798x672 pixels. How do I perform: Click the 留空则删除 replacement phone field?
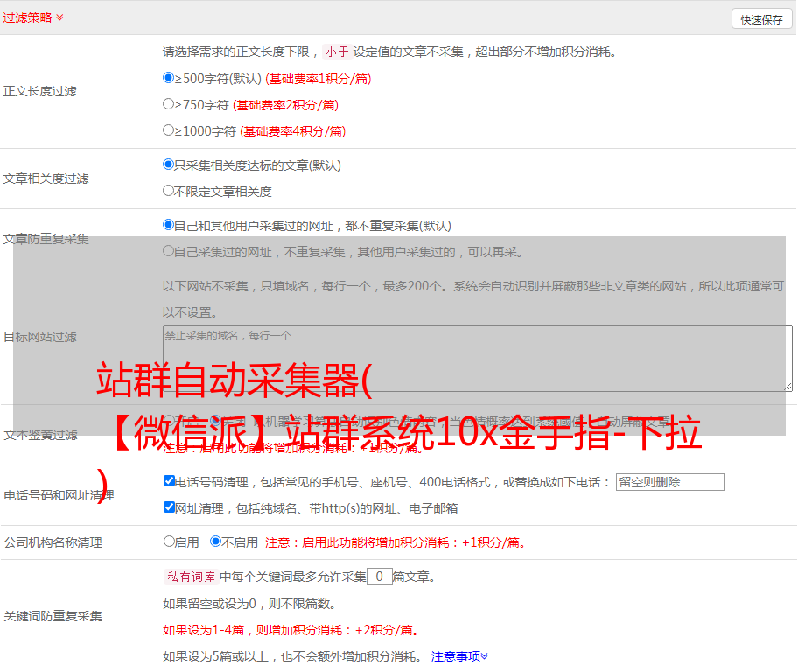tap(669, 482)
